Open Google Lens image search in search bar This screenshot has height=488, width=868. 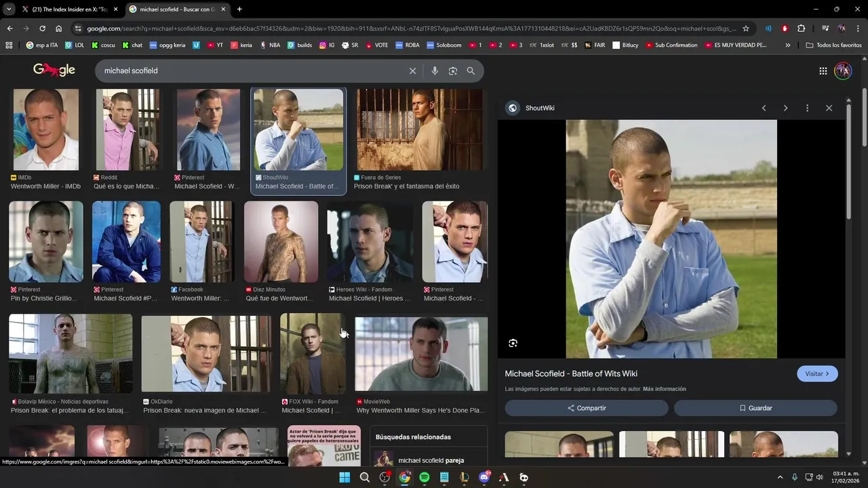click(x=453, y=70)
